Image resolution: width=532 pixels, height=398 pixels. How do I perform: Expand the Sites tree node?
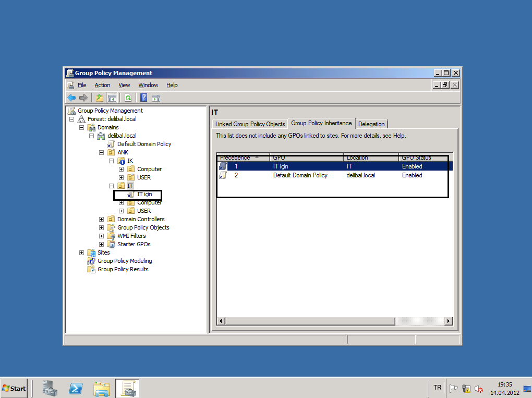point(82,252)
